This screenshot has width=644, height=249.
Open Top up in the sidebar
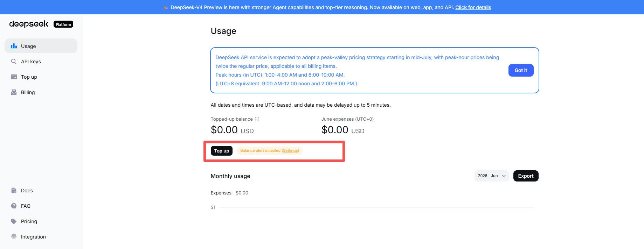click(41, 77)
